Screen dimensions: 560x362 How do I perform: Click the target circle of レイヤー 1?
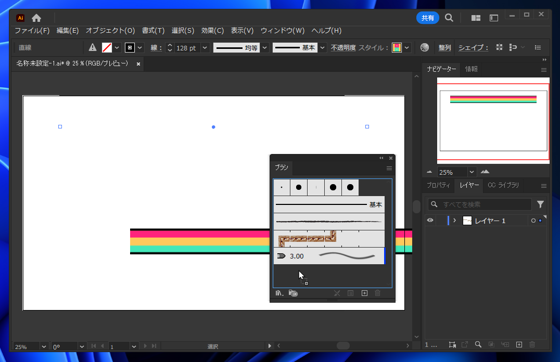tap(533, 221)
